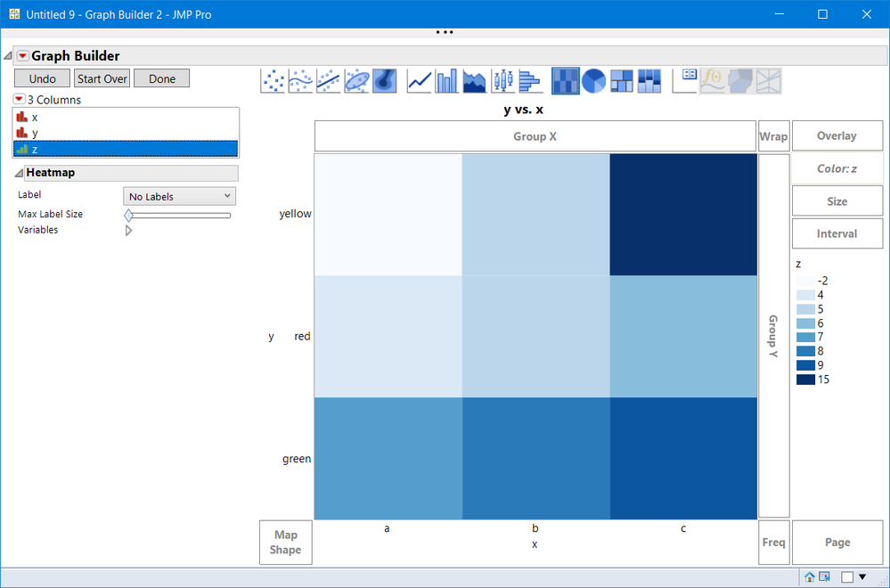Select column z in the column list

[126, 149]
